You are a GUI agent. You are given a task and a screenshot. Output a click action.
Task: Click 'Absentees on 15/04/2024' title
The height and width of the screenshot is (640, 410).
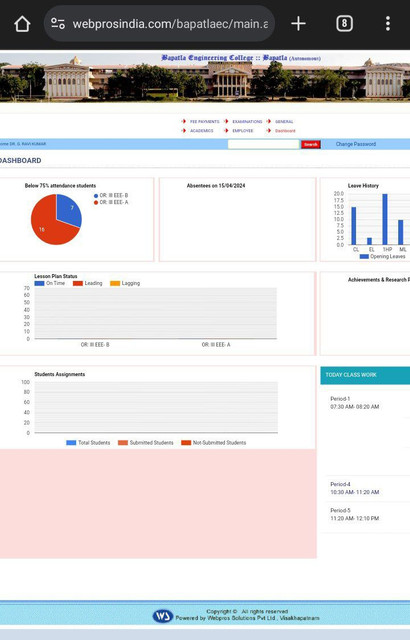pos(216,186)
